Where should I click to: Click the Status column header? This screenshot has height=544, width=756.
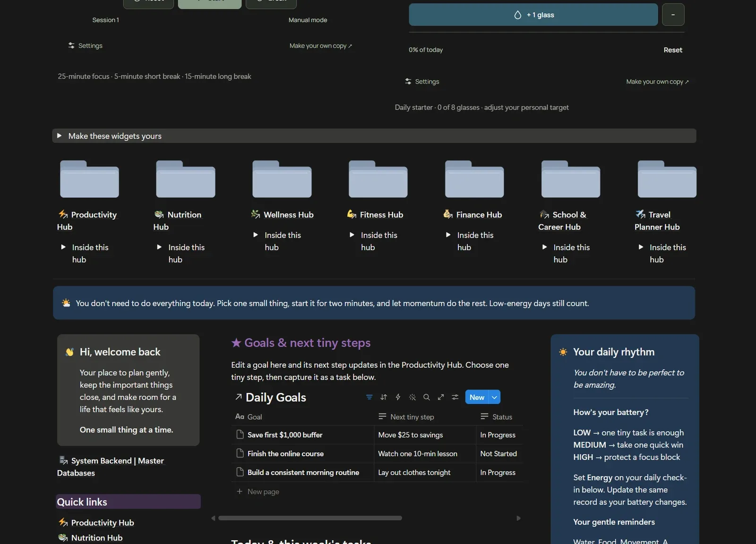tap(497, 416)
